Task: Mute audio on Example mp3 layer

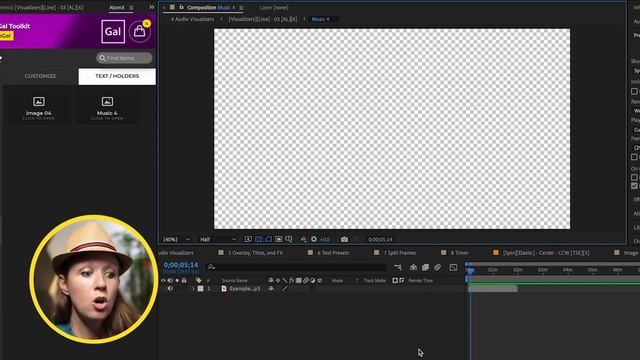Action: [170, 289]
